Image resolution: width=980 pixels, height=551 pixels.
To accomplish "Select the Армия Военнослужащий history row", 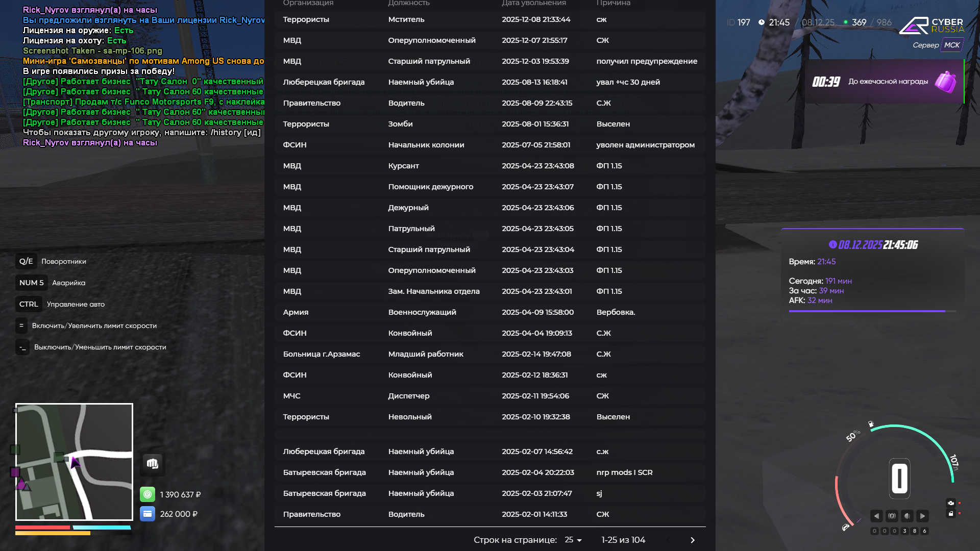I will tap(489, 312).
